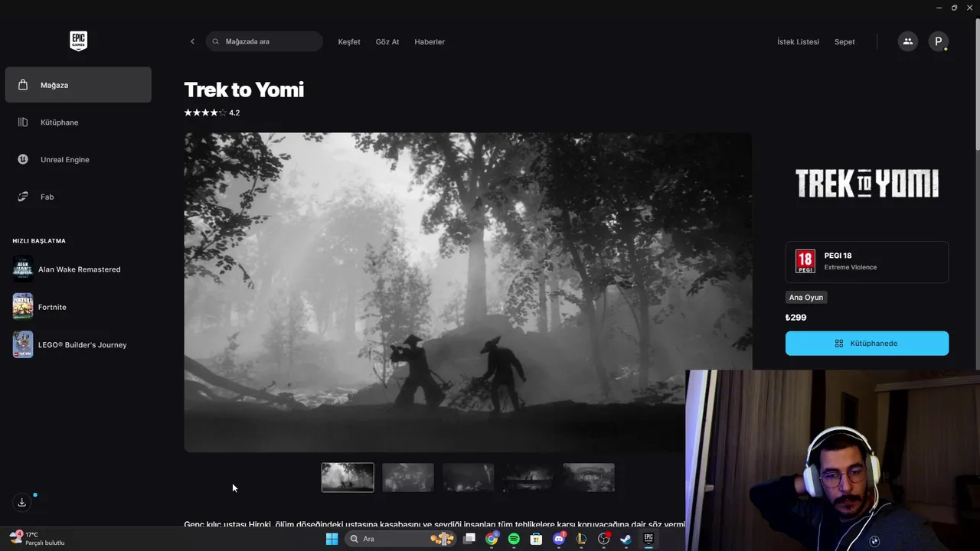Screen dimensions: 980x551
Task: Click the taskbar Ara search box
Action: [x=400, y=539]
